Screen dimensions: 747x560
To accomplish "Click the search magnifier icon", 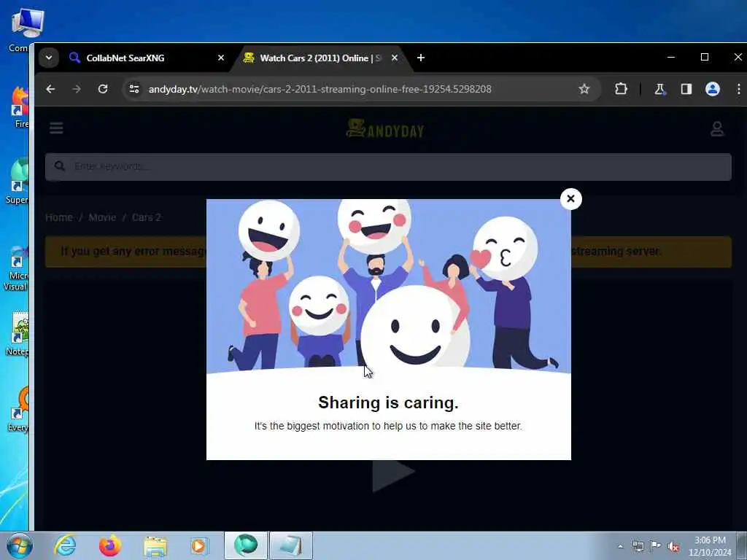I will tap(60, 166).
